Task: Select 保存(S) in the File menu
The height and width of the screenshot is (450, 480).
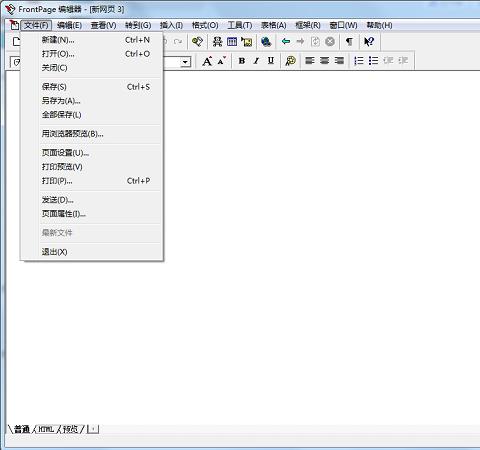Action: (92, 87)
